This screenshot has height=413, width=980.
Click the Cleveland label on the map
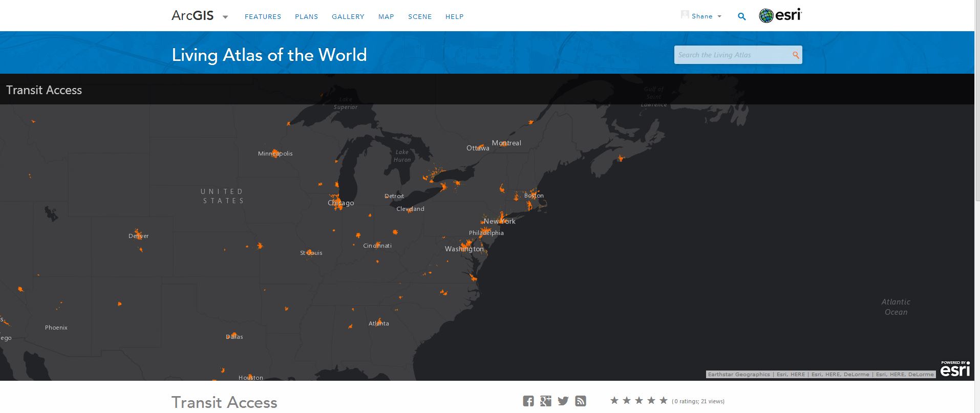410,209
